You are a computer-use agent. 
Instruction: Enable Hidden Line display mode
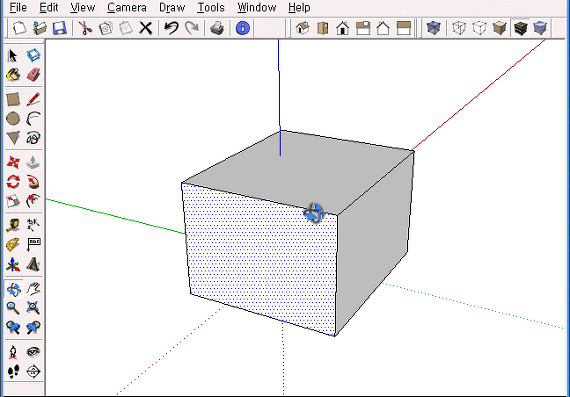tap(479, 28)
